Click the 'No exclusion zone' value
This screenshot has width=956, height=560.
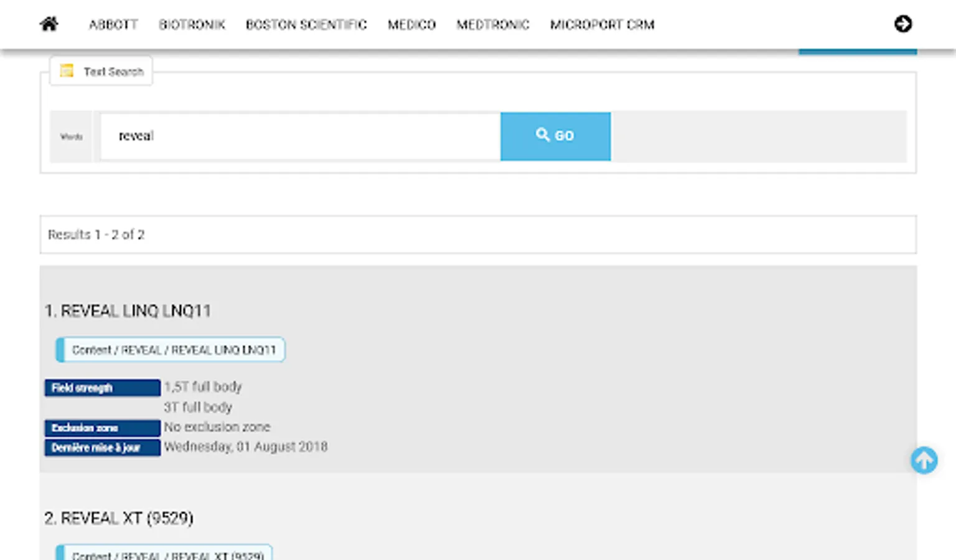tap(217, 427)
